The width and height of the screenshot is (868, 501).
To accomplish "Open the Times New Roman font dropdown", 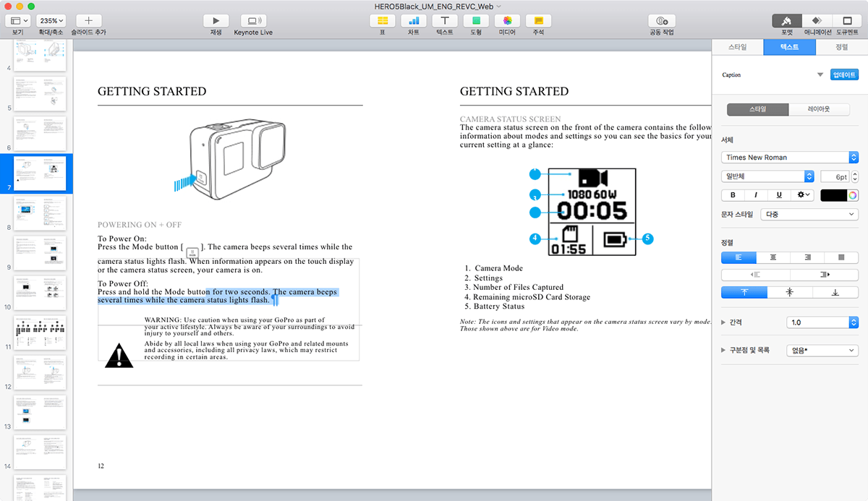I will pyautogui.click(x=790, y=157).
